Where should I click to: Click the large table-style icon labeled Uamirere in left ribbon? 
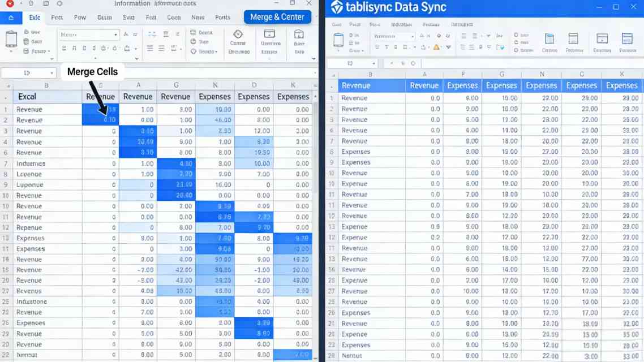coord(269,34)
